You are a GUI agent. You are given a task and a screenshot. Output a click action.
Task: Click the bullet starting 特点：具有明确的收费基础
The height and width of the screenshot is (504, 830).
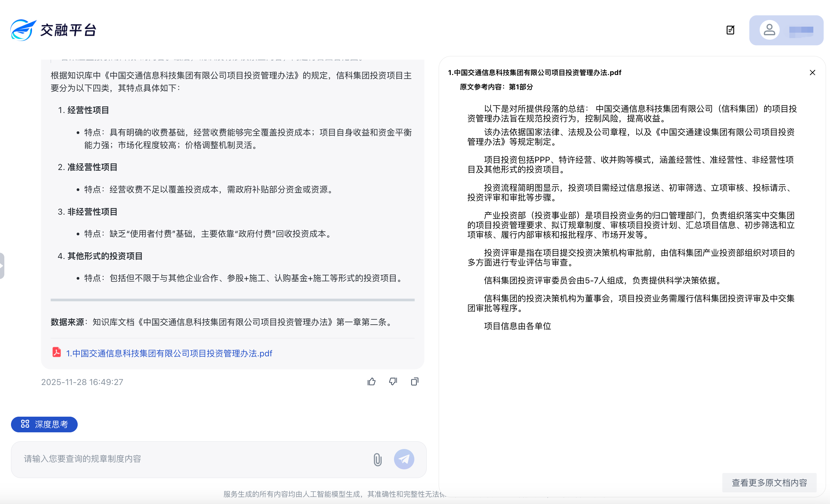pos(248,139)
